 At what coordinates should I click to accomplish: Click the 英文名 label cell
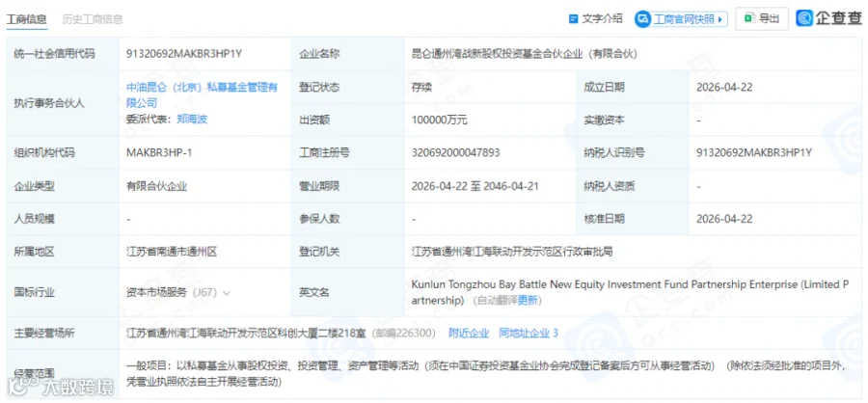click(x=347, y=292)
